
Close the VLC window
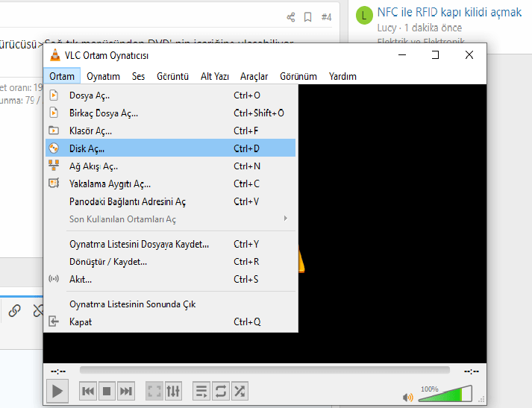pos(469,54)
